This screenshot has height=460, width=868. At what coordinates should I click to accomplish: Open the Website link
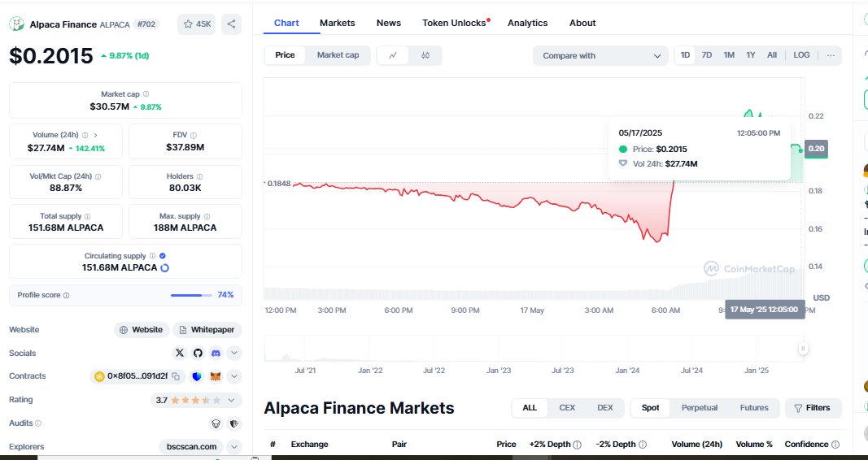tap(142, 330)
